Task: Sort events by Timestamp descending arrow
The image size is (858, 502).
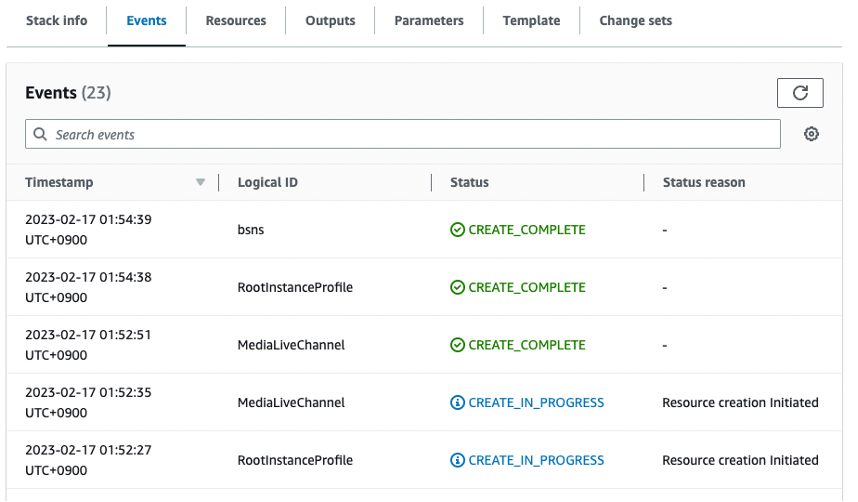Action: click(200, 183)
